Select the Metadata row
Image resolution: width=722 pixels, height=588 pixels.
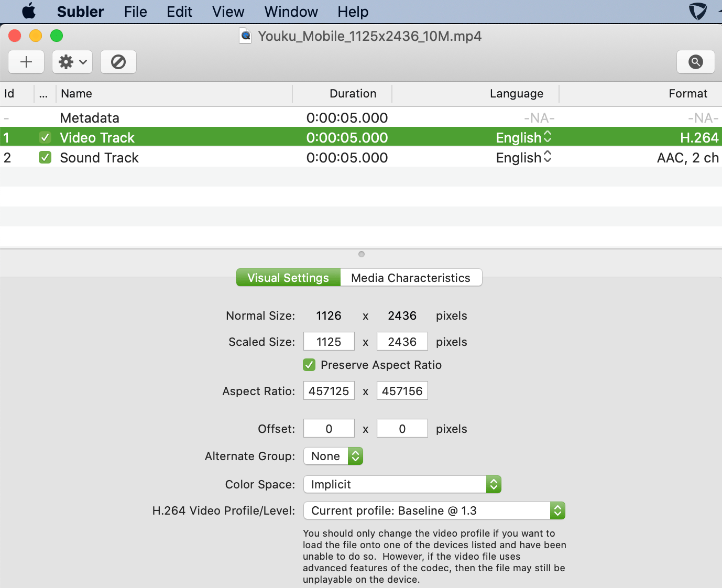pyautogui.click(x=361, y=117)
